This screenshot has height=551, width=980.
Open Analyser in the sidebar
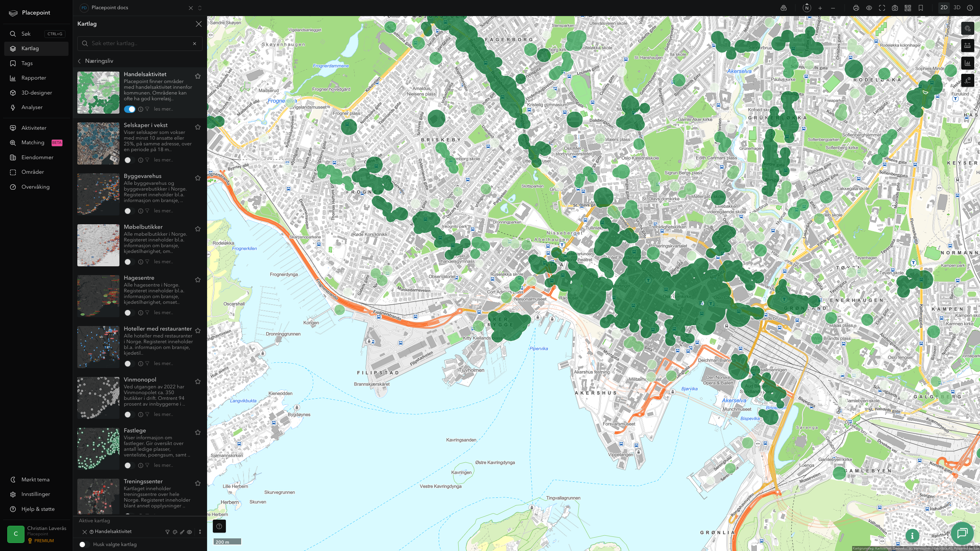click(36, 108)
